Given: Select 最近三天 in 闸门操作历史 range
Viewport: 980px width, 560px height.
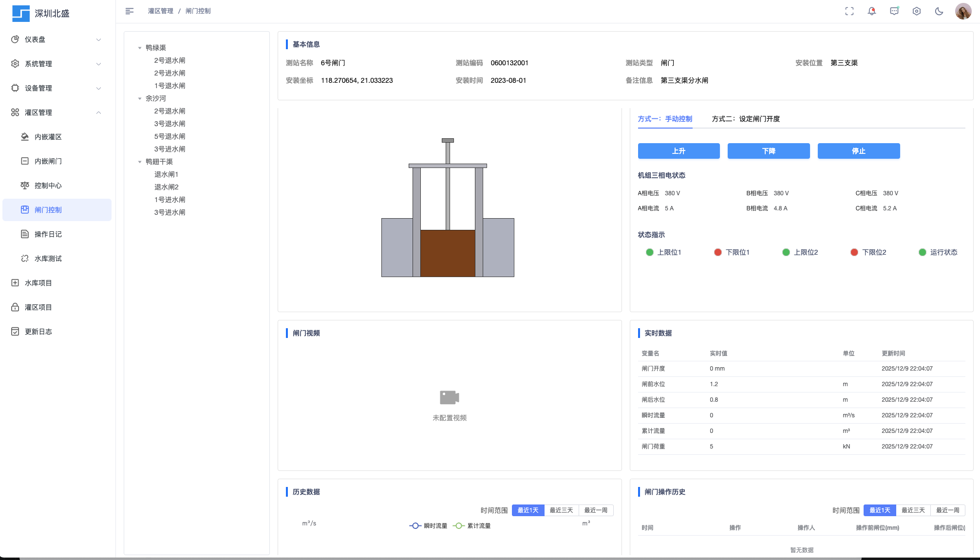Looking at the screenshot, I should (x=913, y=510).
